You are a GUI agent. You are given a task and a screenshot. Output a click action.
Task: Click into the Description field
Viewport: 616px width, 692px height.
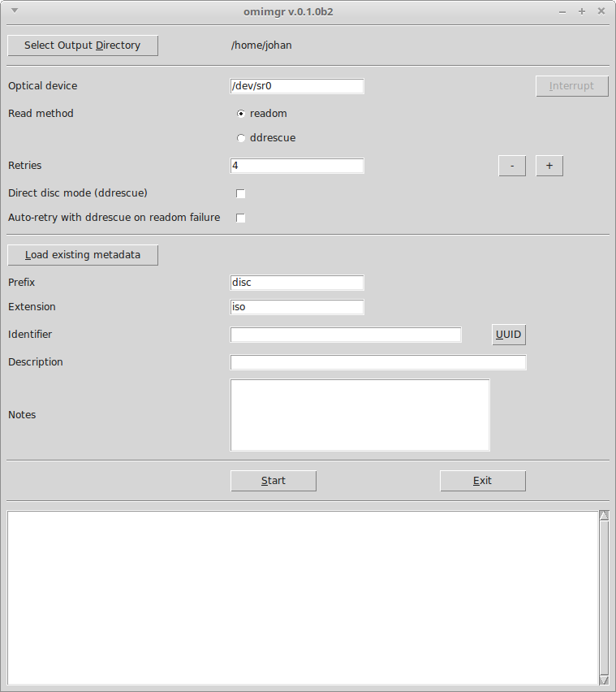click(378, 362)
